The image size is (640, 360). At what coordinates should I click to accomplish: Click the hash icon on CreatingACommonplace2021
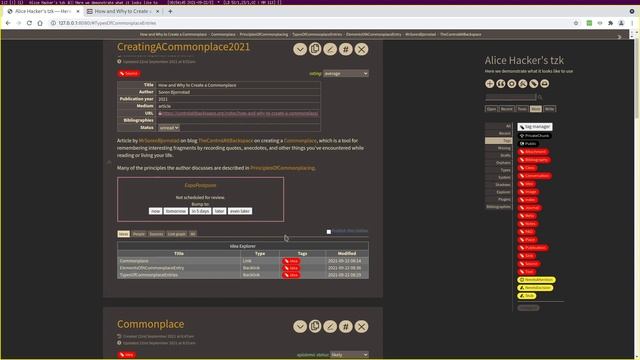(346, 49)
